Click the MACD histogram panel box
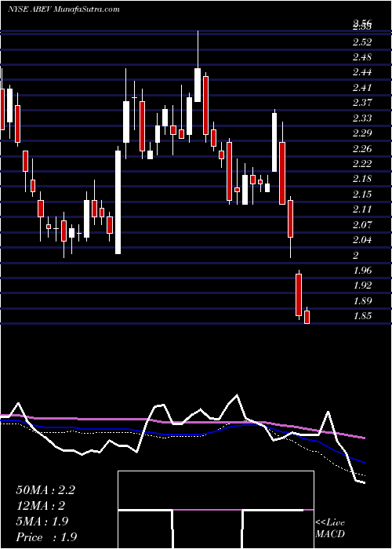The width and height of the screenshot is (392, 549). pyautogui.click(x=216, y=510)
